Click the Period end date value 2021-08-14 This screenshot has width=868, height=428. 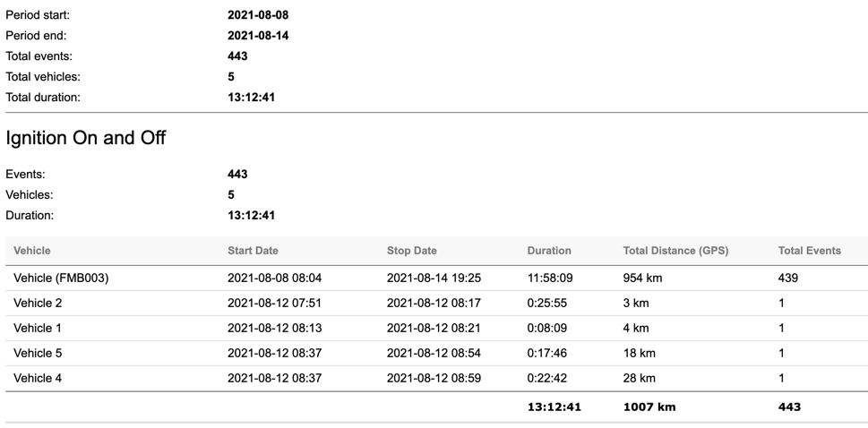(258, 36)
